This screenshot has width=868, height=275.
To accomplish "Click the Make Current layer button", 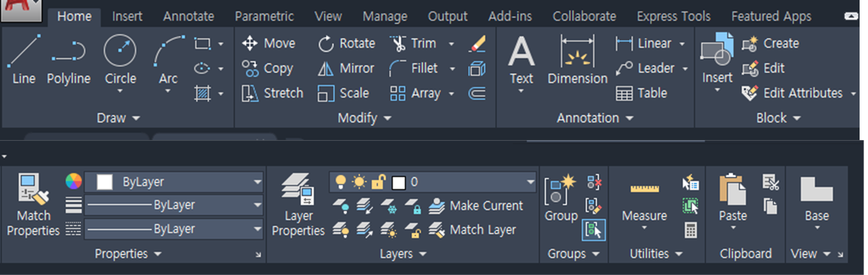I will click(x=476, y=206).
